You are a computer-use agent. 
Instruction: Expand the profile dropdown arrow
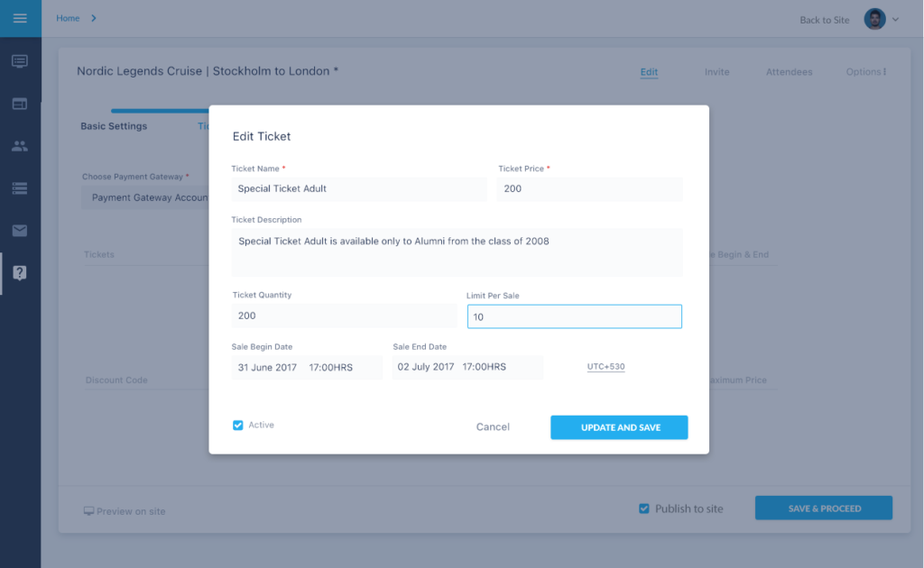click(895, 19)
